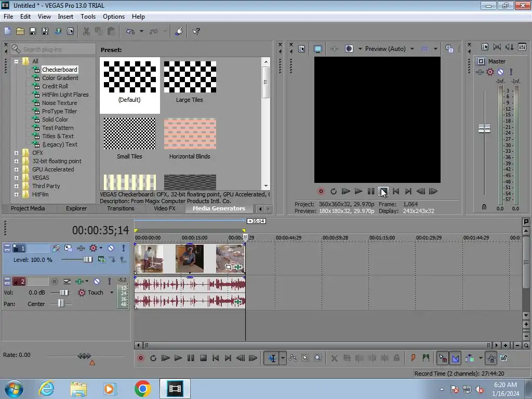The width and height of the screenshot is (532, 399).
Task: Click Play button under preview window
Action: pyautogui.click(x=358, y=191)
